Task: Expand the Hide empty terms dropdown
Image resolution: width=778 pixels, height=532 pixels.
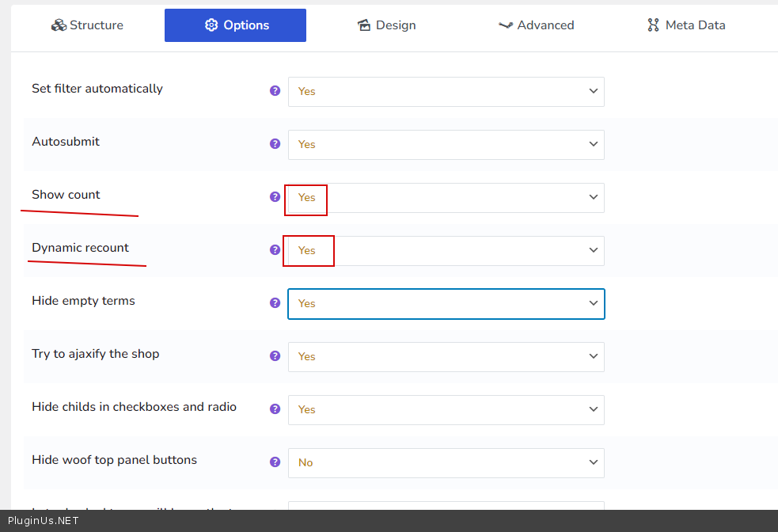Action: coord(446,304)
